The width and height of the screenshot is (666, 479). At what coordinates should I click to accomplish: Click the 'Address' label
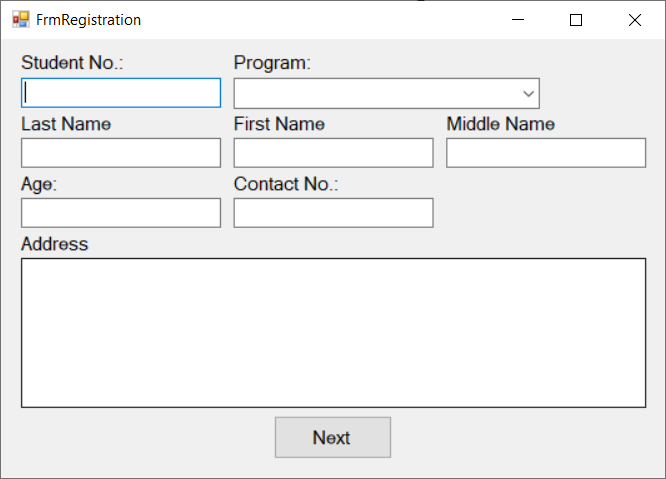tap(55, 244)
